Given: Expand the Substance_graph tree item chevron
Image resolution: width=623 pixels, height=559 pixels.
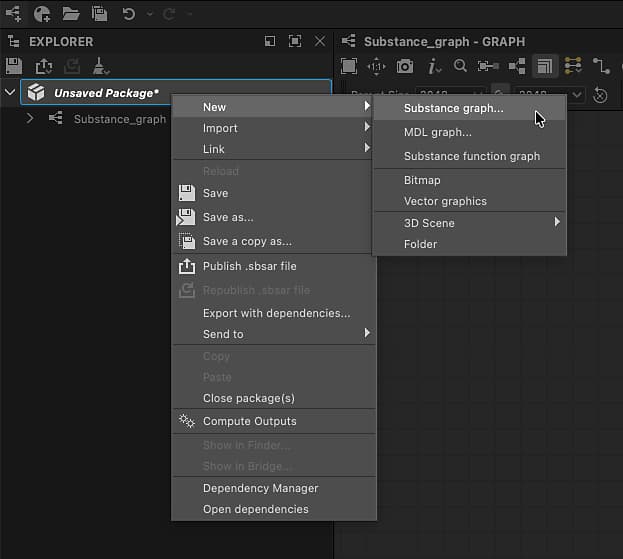Looking at the screenshot, I should 29,118.
